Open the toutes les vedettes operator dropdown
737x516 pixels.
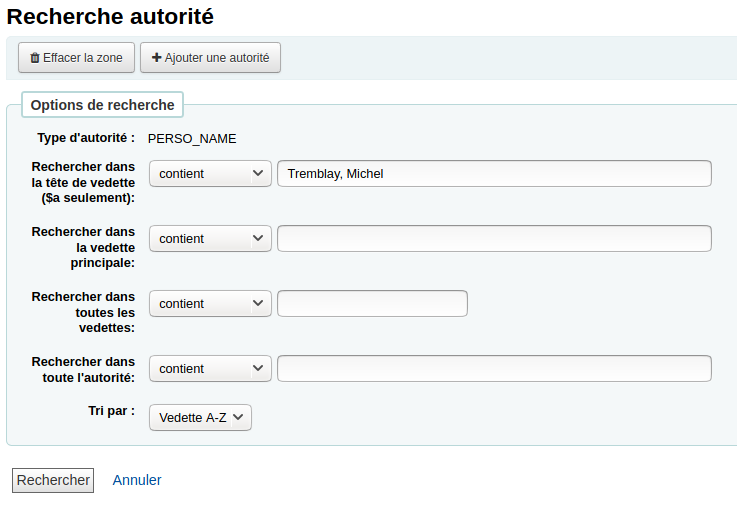(210, 304)
